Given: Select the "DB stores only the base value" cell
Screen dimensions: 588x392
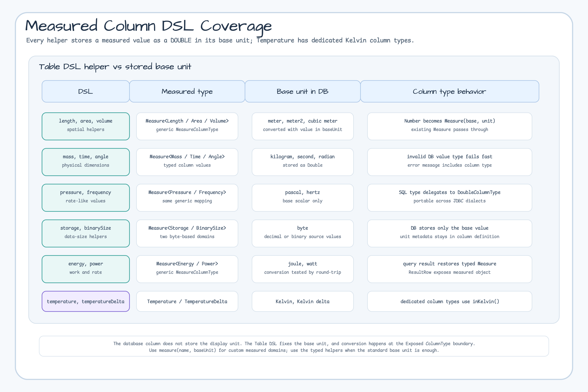Looking at the screenshot, I should pyautogui.click(x=450, y=233).
